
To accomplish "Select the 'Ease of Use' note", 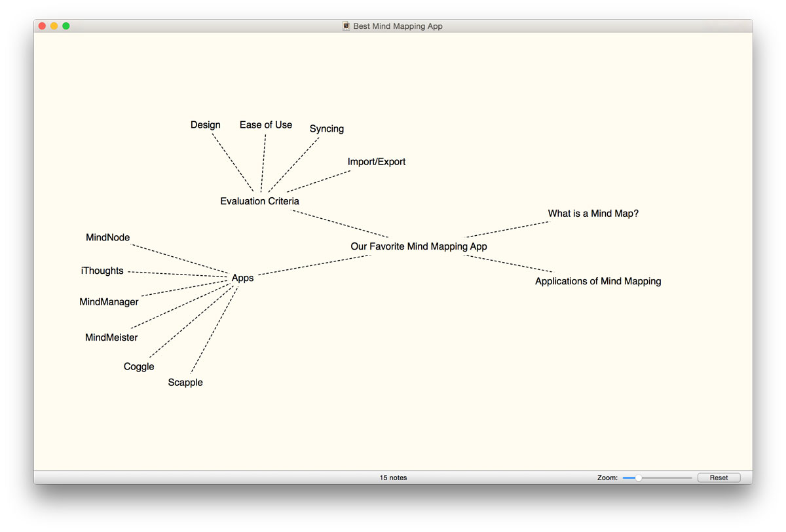I will [266, 125].
